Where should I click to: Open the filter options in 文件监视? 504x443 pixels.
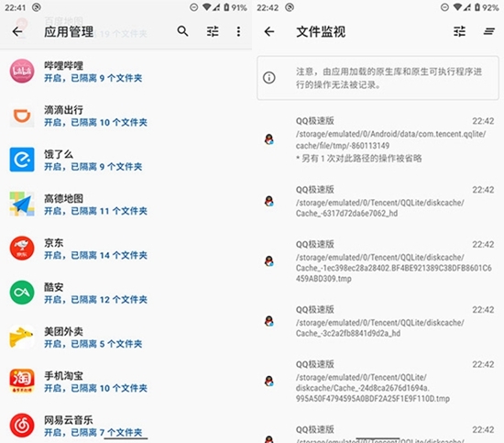[x=459, y=31]
